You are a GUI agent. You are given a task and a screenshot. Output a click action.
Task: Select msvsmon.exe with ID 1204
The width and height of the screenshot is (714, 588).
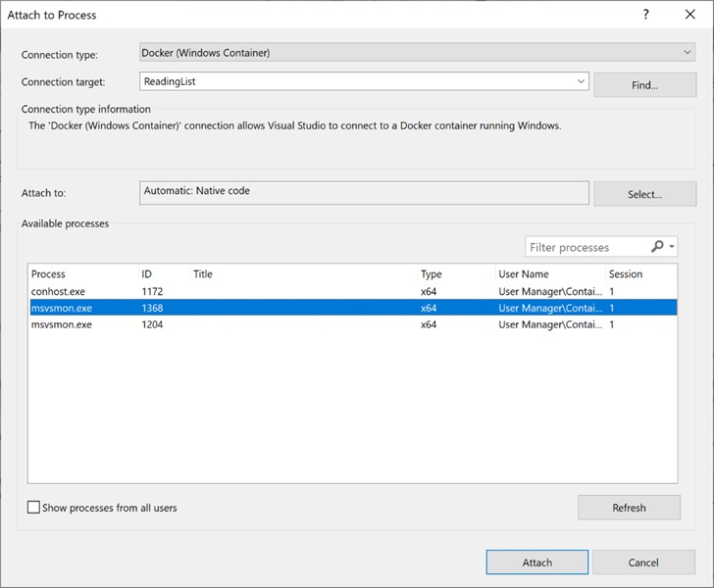(62, 324)
